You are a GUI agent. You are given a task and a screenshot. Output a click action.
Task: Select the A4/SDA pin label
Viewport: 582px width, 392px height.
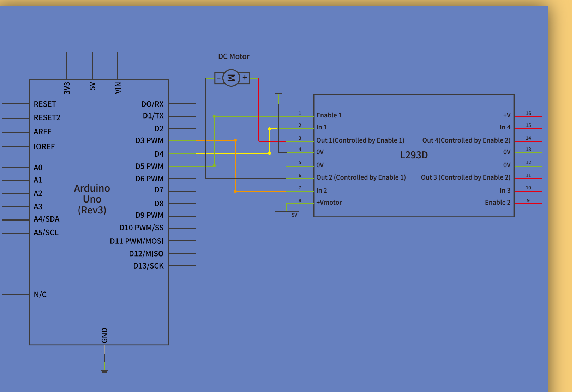[x=47, y=219]
